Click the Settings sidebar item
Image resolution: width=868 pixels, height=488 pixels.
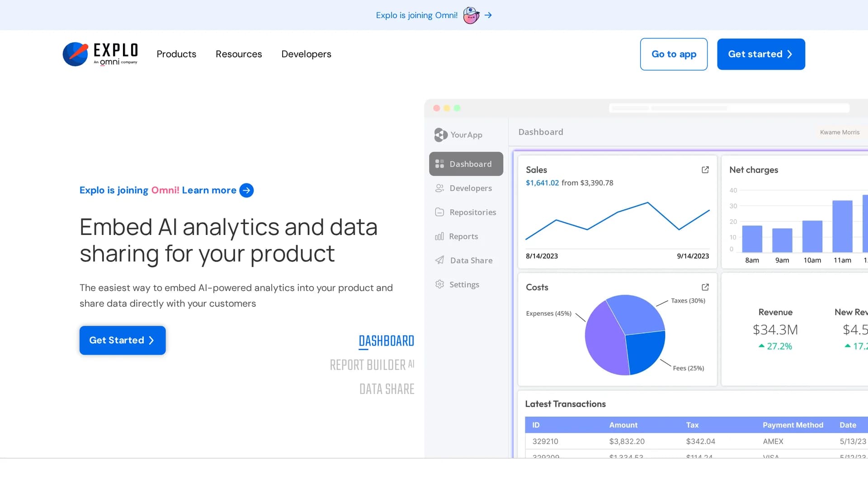coord(466,284)
